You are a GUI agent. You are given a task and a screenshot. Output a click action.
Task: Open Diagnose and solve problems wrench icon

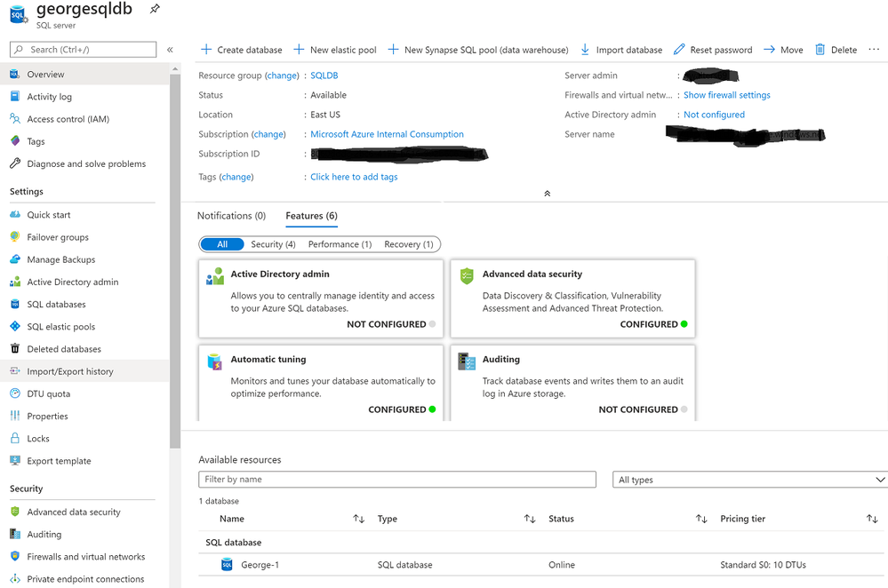15,163
